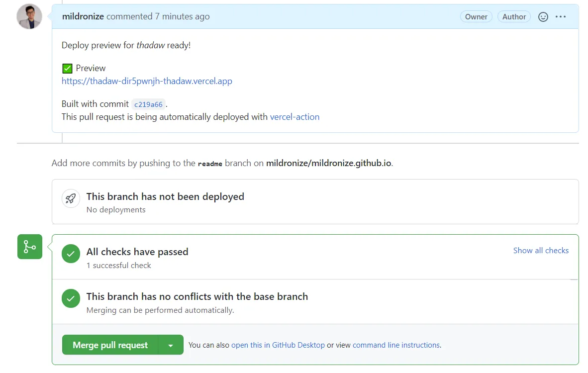The width and height of the screenshot is (588, 373).
Task: Click the mildronize profile avatar
Action: coord(29,17)
